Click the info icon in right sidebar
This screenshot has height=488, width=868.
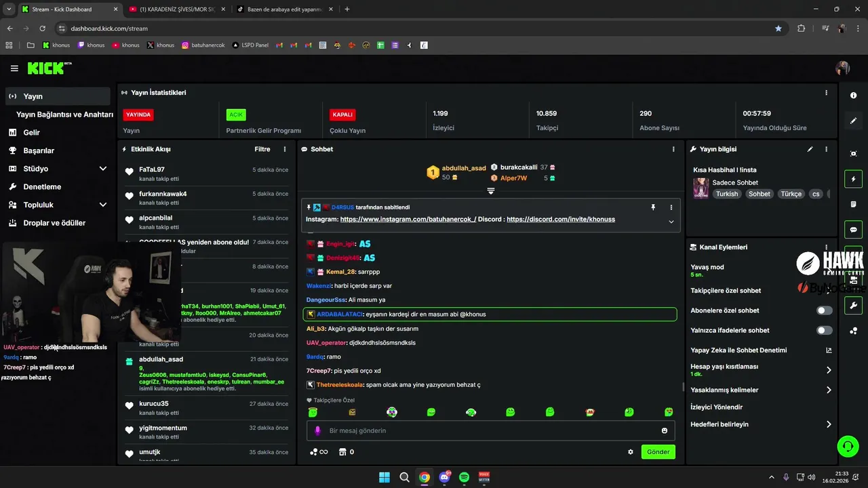click(853, 96)
